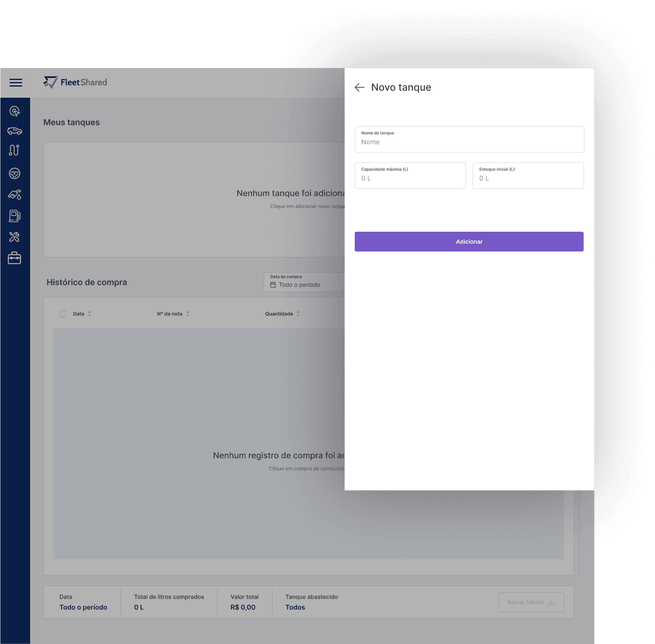Click the 'Todo o período' summary value

(x=83, y=607)
